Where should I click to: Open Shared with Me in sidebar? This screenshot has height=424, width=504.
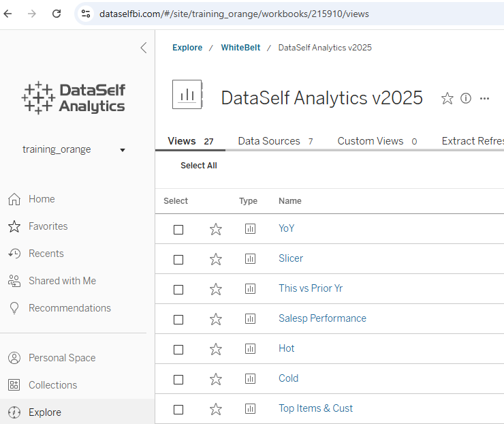click(63, 281)
